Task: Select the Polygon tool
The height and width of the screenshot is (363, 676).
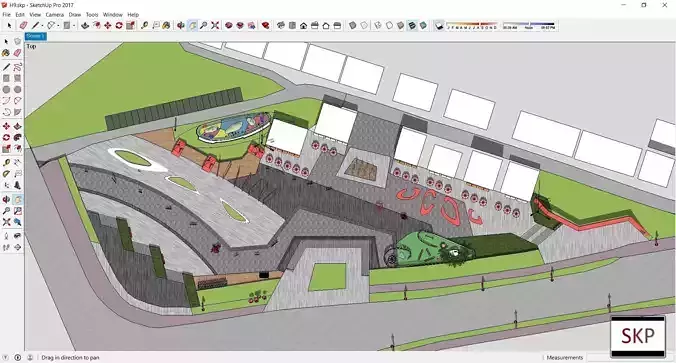Action: (17, 90)
